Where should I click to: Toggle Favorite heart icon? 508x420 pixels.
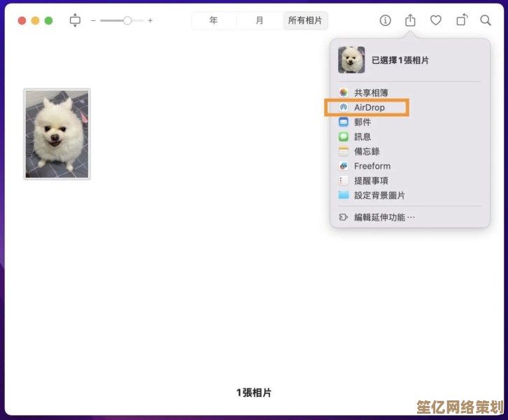pos(436,20)
